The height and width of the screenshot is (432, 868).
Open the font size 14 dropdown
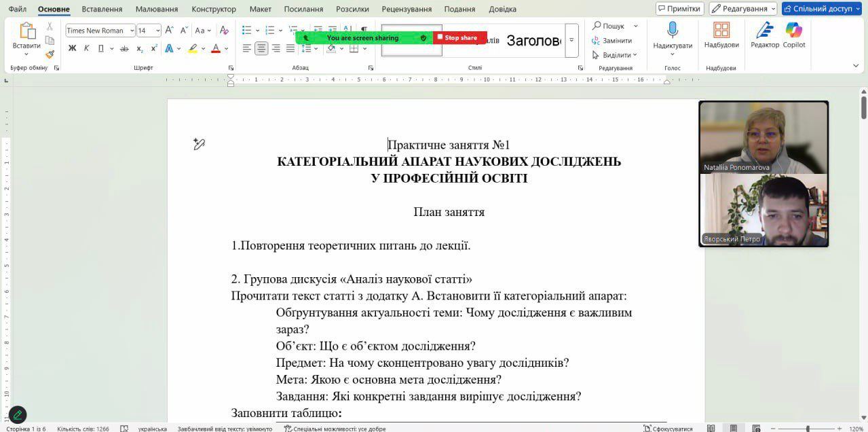(157, 31)
